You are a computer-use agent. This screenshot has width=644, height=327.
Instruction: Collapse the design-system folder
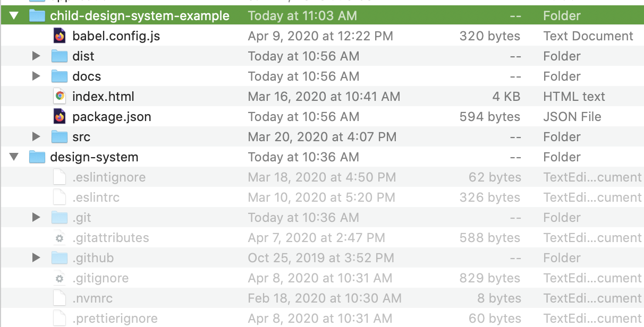[14, 157]
